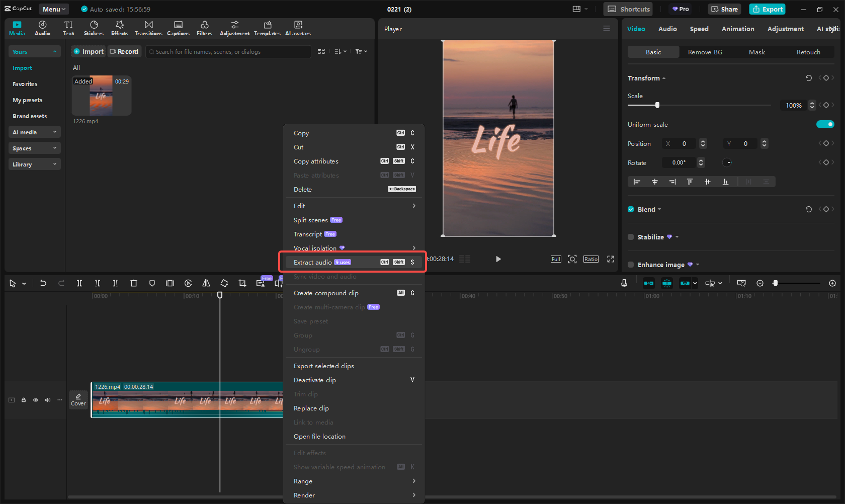Open the Captions panel
The height and width of the screenshot is (504, 845).
(x=178, y=28)
